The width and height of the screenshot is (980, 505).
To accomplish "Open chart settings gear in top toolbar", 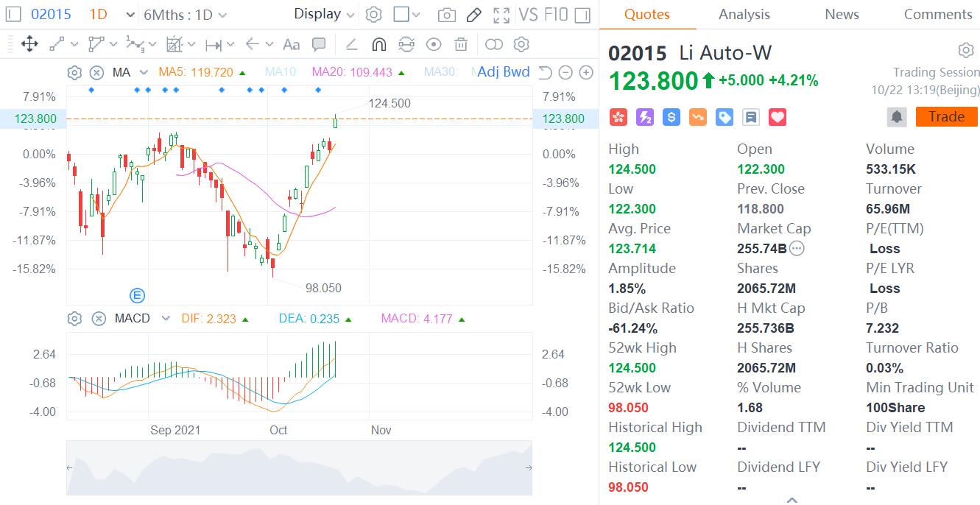I will 374,15.
